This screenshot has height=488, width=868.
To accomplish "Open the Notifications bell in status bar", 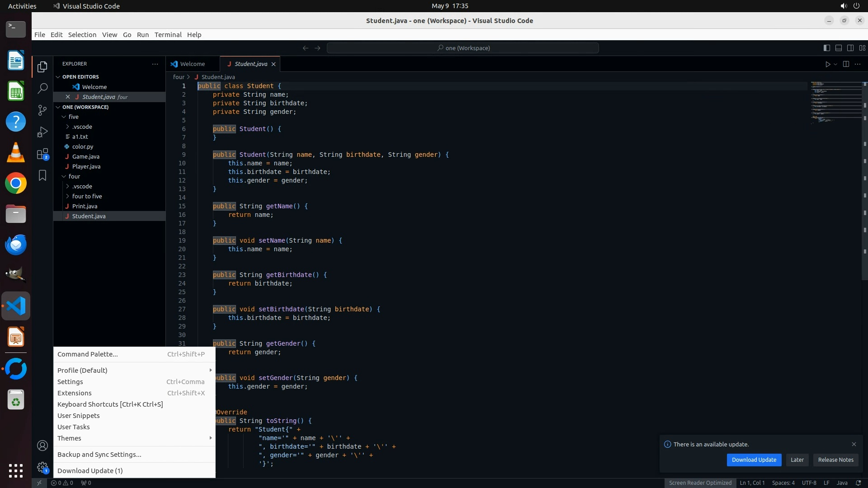I will coord(858,483).
